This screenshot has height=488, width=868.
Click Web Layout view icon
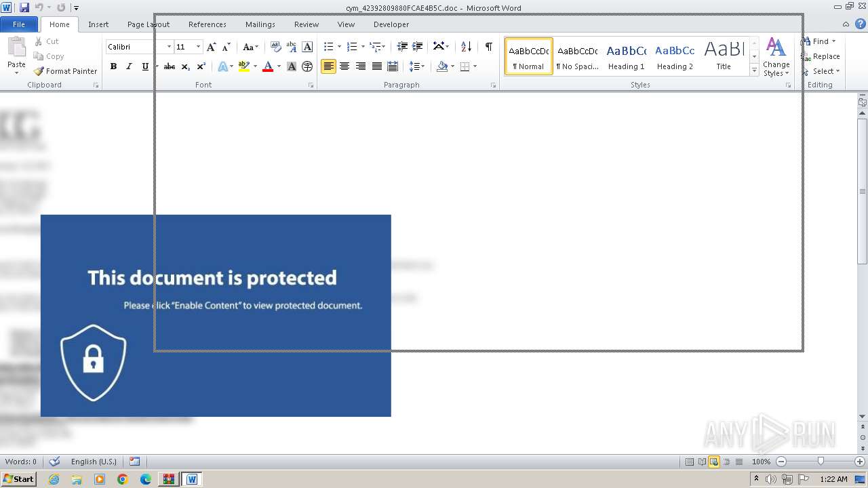tap(713, 462)
